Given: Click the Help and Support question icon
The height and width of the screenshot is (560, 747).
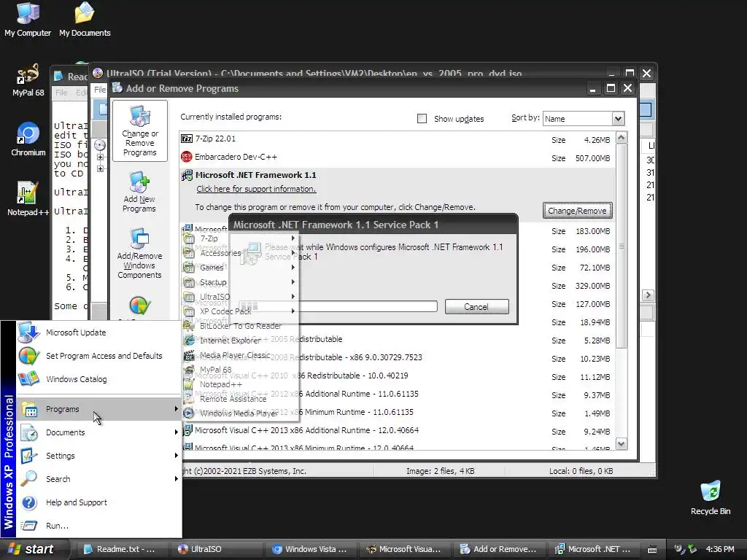Looking at the screenshot, I should 29,502.
